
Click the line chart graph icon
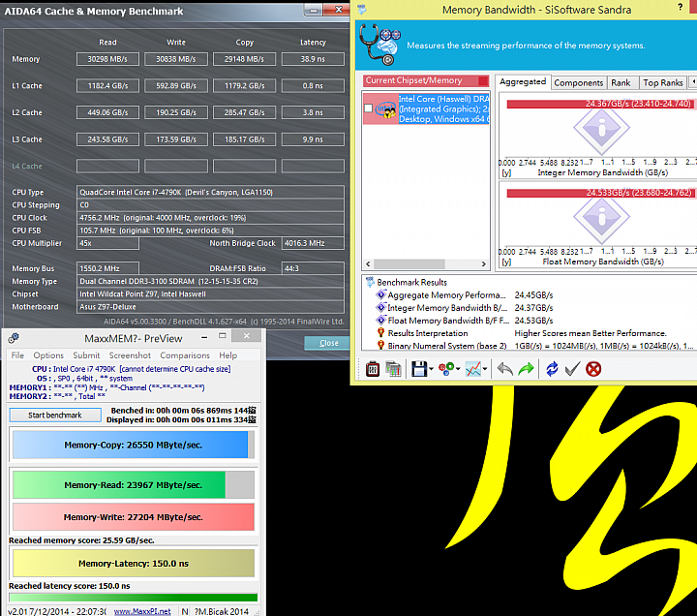click(473, 369)
